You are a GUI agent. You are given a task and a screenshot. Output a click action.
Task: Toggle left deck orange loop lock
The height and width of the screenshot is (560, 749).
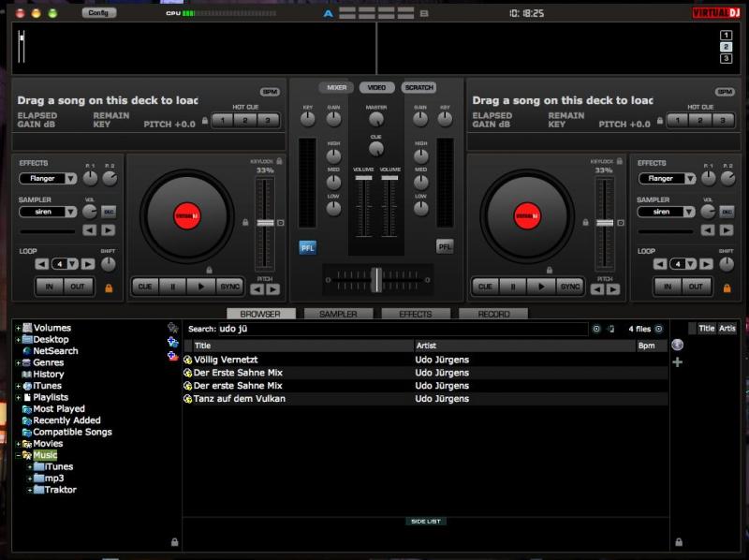[109, 287]
